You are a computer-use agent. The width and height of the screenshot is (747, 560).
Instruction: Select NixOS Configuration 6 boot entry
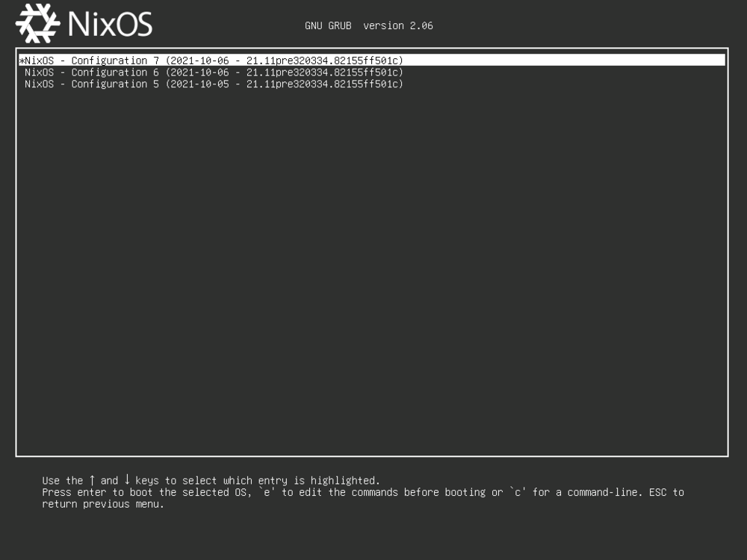pyautogui.click(x=214, y=72)
